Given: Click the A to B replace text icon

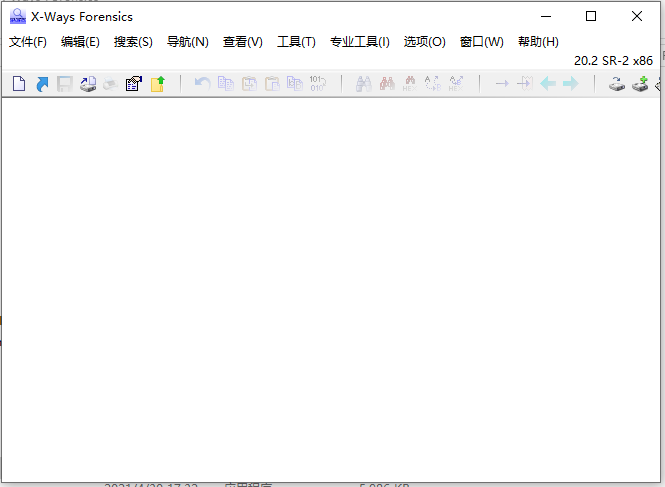Looking at the screenshot, I should tap(433, 84).
